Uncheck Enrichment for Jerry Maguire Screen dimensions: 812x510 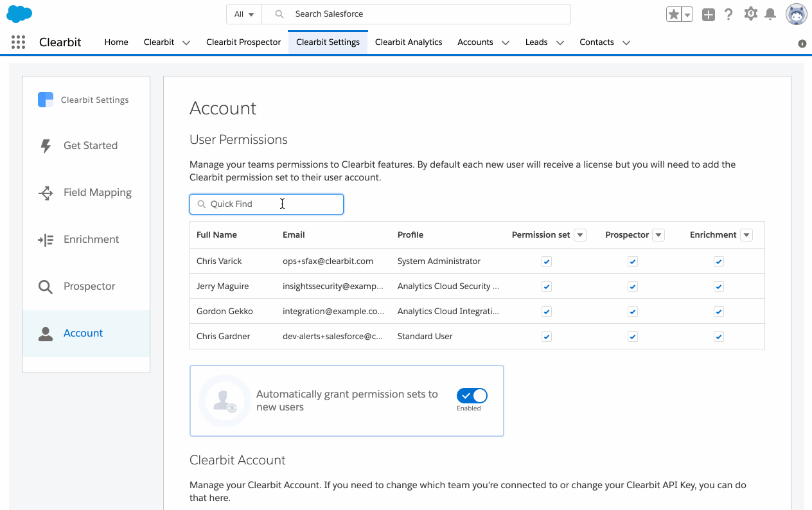point(719,286)
